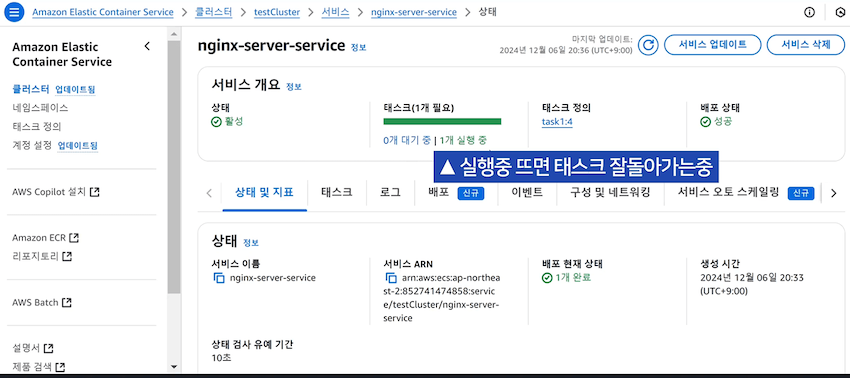Open Amazon ECR sidebar link
The height and width of the screenshot is (378, 850).
click(x=40, y=238)
